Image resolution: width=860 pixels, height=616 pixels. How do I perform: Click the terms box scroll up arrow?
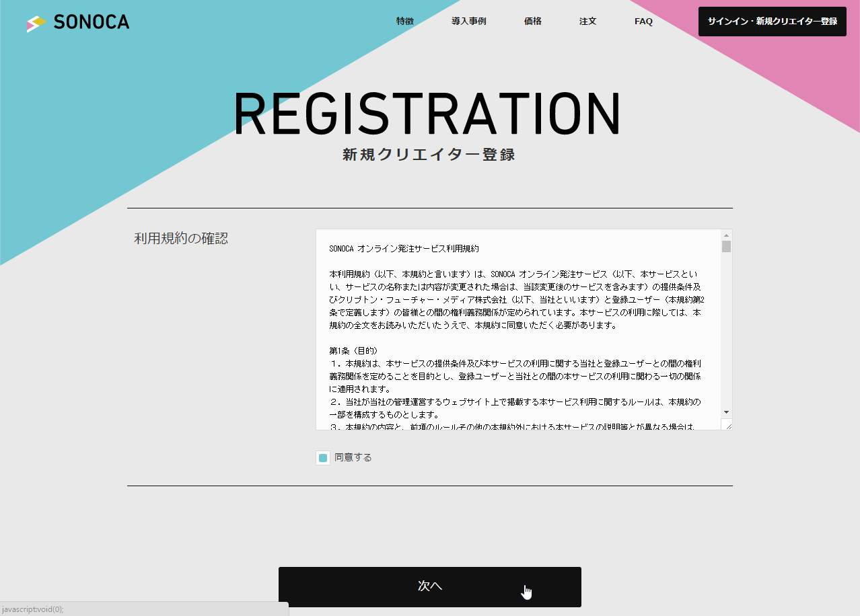coord(726,235)
